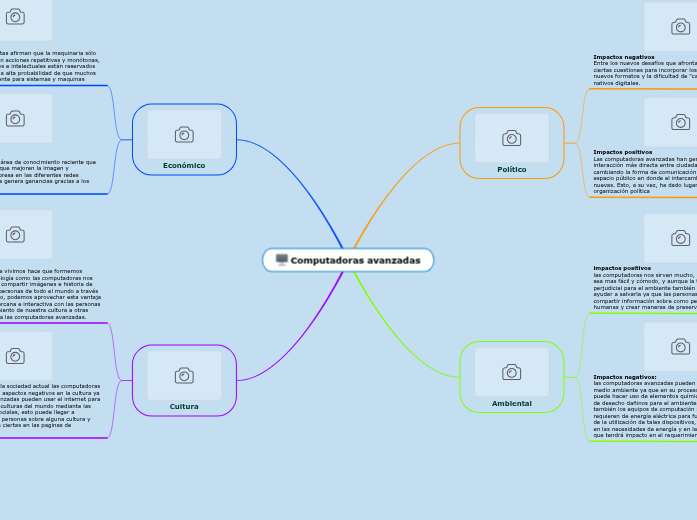Select the 'Ambiental' node label

point(511,403)
